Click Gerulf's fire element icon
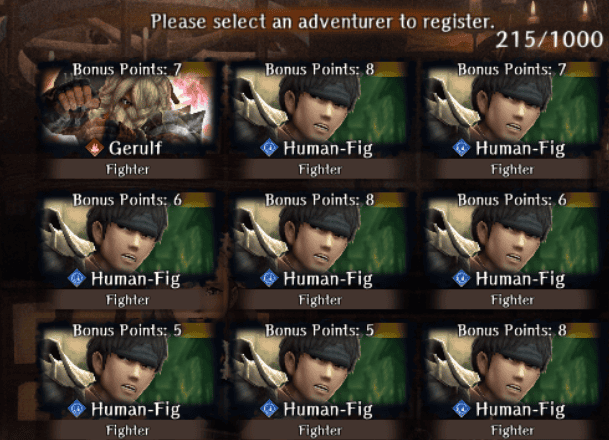This screenshot has width=609, height=440. point(95,148)
